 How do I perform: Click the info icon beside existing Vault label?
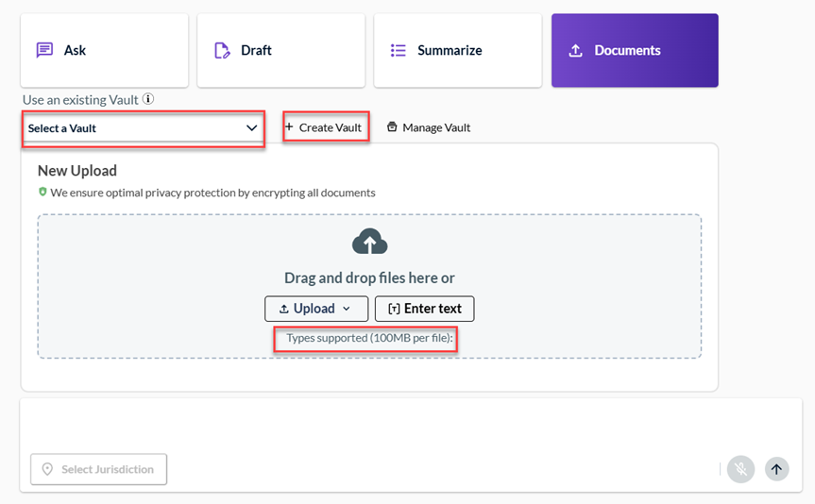click(x=148, y=99)
